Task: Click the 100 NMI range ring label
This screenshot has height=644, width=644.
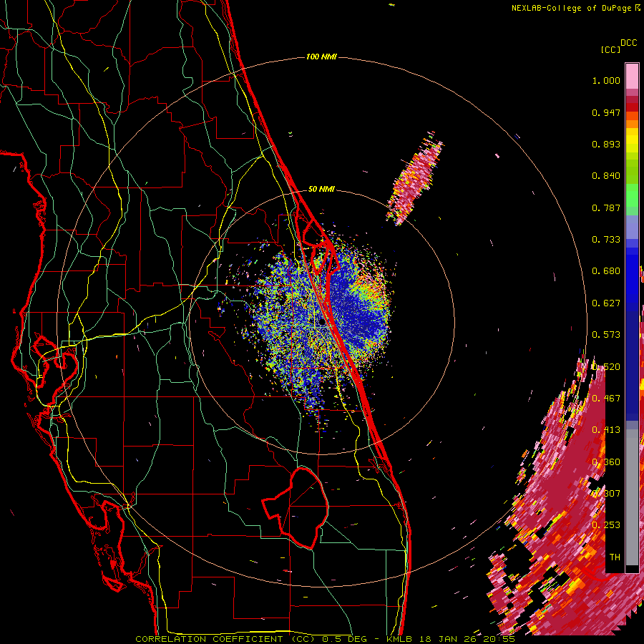Action: click(x=321, y=57)
